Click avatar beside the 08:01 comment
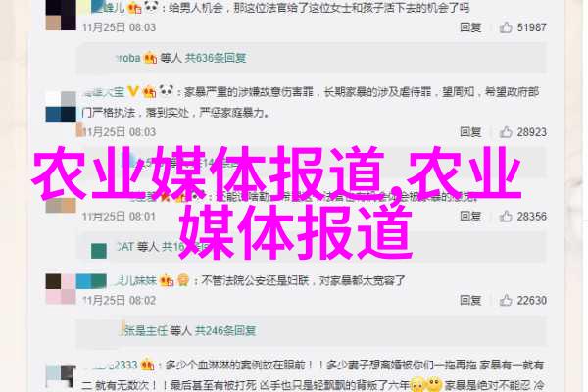Screen dimensions: 588x392 click(61, 205)
